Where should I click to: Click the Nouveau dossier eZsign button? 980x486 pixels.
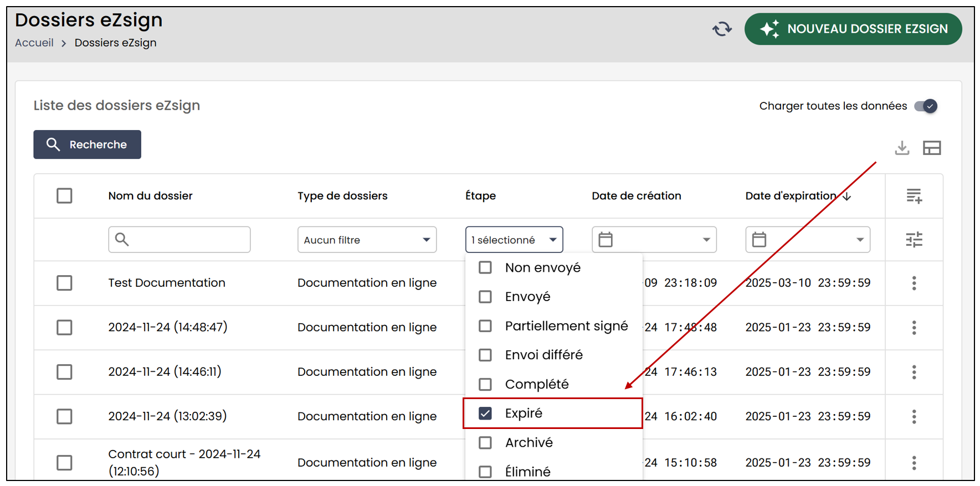pyautogui.click(x=853, y=29)
